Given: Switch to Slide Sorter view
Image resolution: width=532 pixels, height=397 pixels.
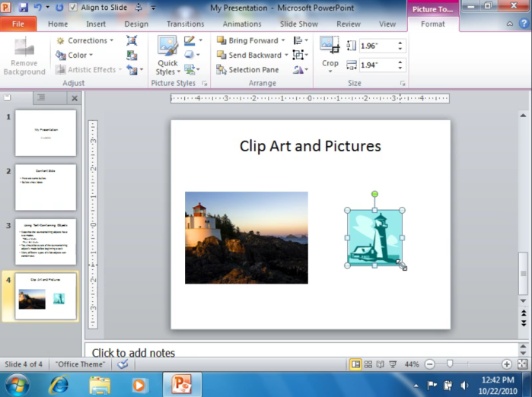Looking at the screenshot, I should pos(368,364).
